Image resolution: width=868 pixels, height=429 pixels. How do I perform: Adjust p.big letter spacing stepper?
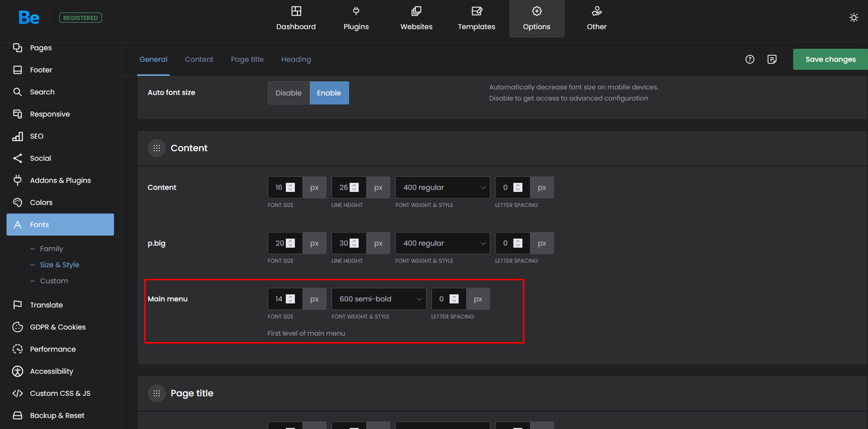coord(518,243)
